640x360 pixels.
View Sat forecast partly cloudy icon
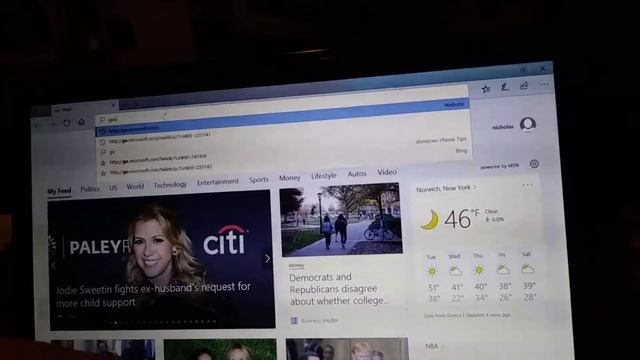[527, 268]
